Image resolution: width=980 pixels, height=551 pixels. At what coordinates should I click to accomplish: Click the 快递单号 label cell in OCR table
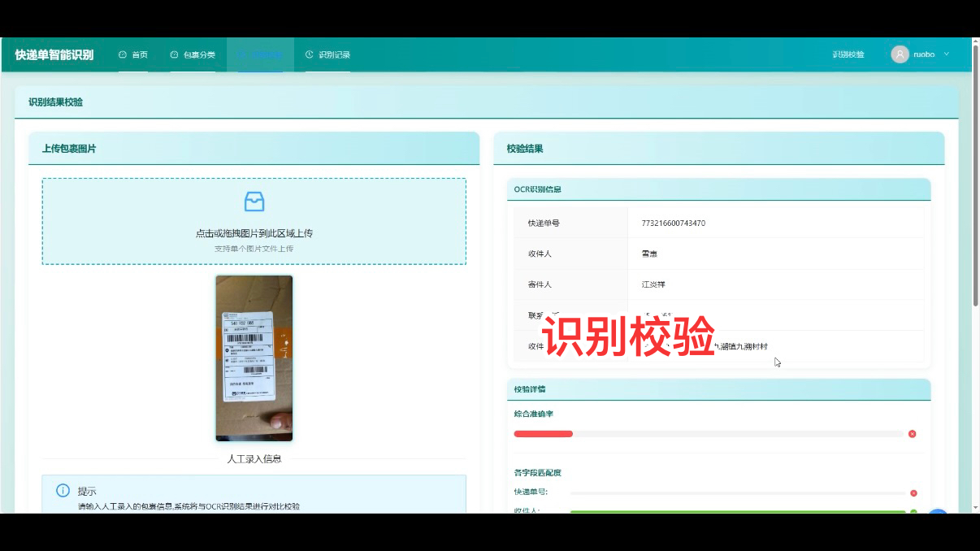pos(571,223)
